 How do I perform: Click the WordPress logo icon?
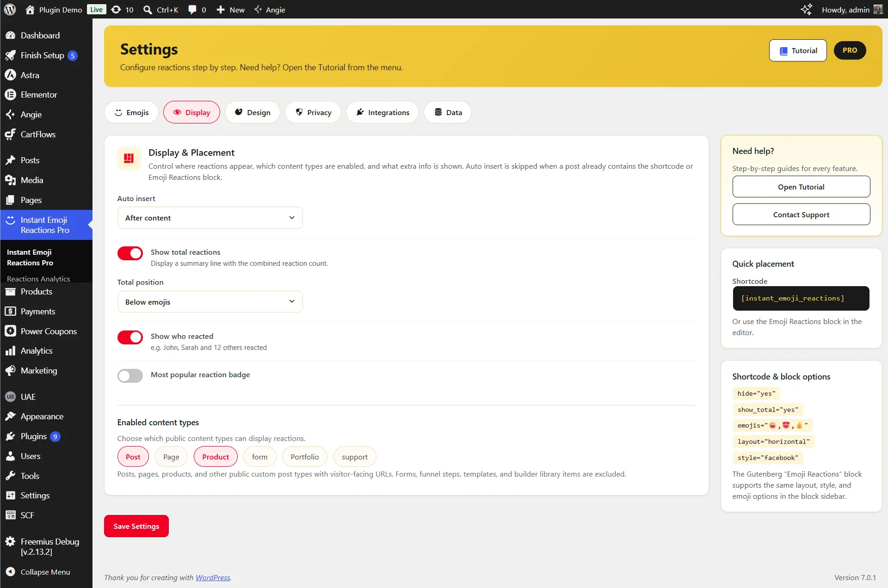(10, 9)
